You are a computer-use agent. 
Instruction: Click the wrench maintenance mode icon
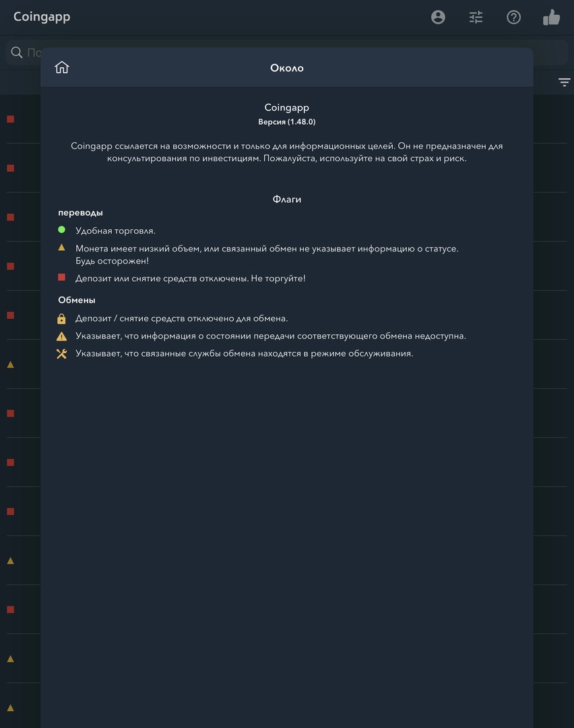61,354
